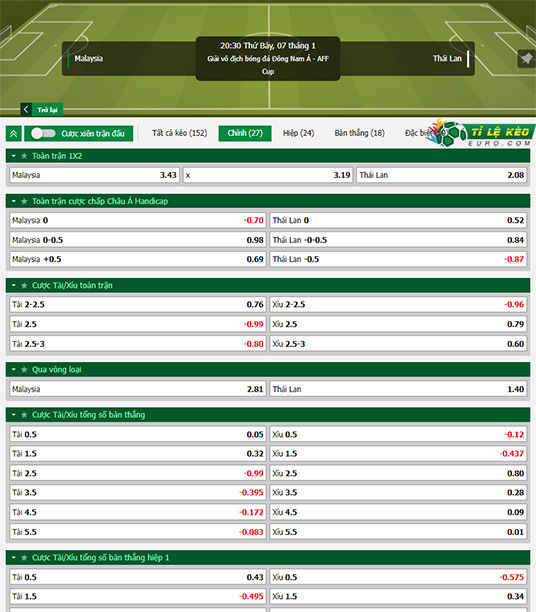Select Tài 4.5 at -0.172

click(x=137, y=512)
